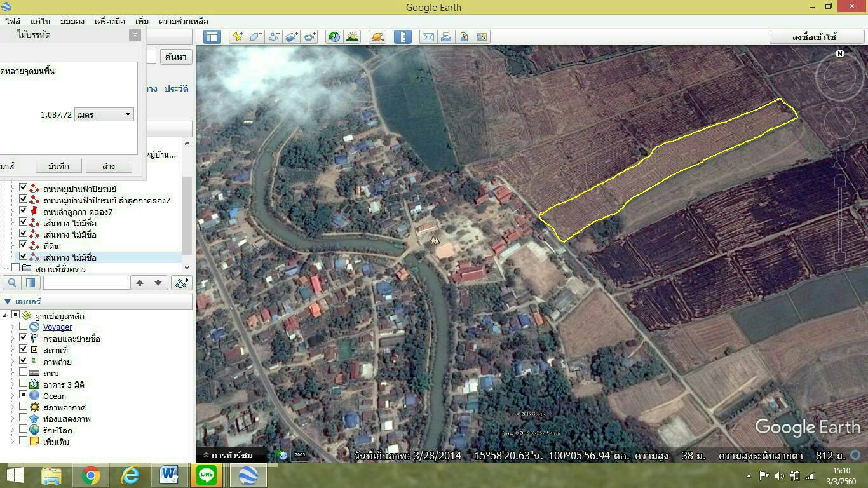This screenshot has height=488, width=868.
Task: Check สถานที่ชั่วคราว folder checkbox
Action: tap(16, 268)
